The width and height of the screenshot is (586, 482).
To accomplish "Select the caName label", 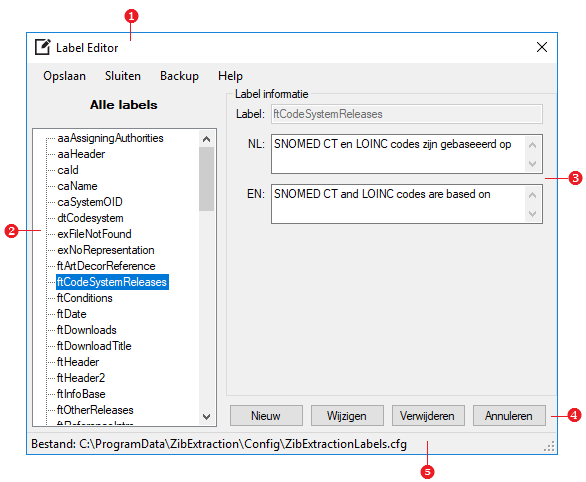I will click(x=77, y=186).
